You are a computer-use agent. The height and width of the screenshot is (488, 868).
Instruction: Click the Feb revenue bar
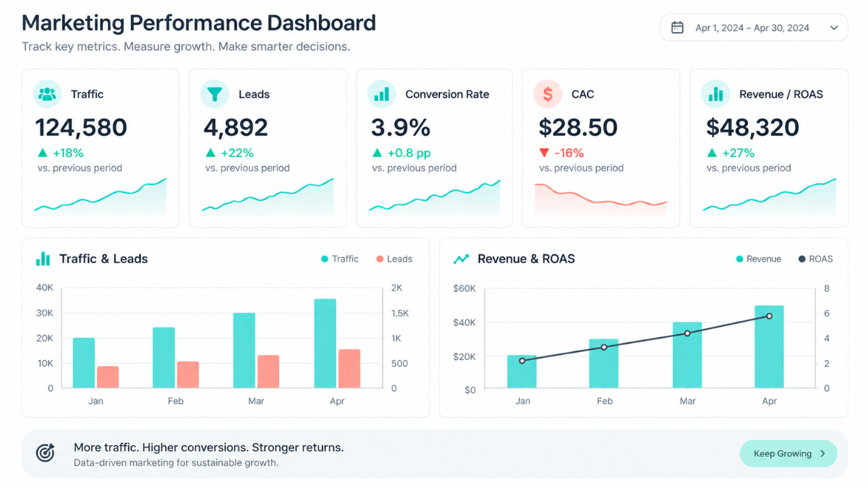tap(604, 364)
